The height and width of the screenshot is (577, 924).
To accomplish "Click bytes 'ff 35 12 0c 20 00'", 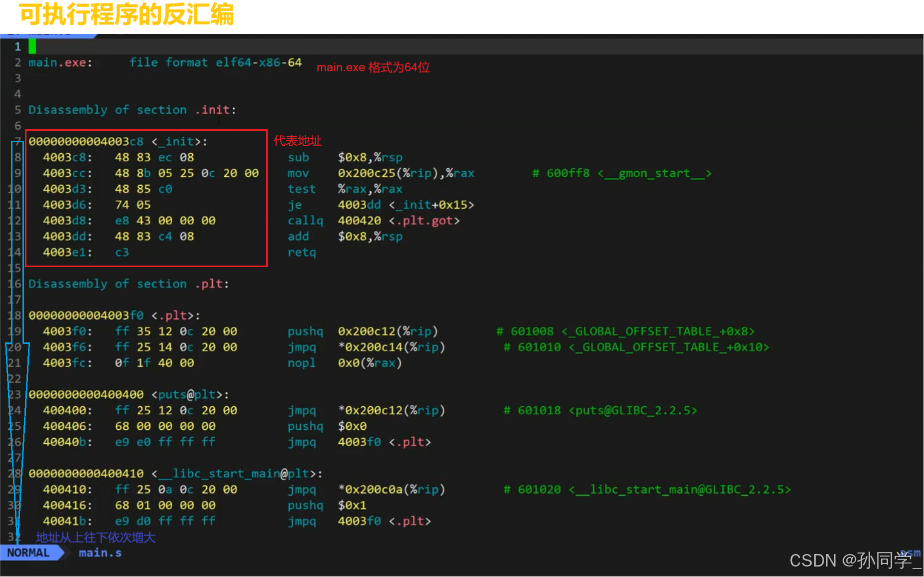I will point(176,331).
